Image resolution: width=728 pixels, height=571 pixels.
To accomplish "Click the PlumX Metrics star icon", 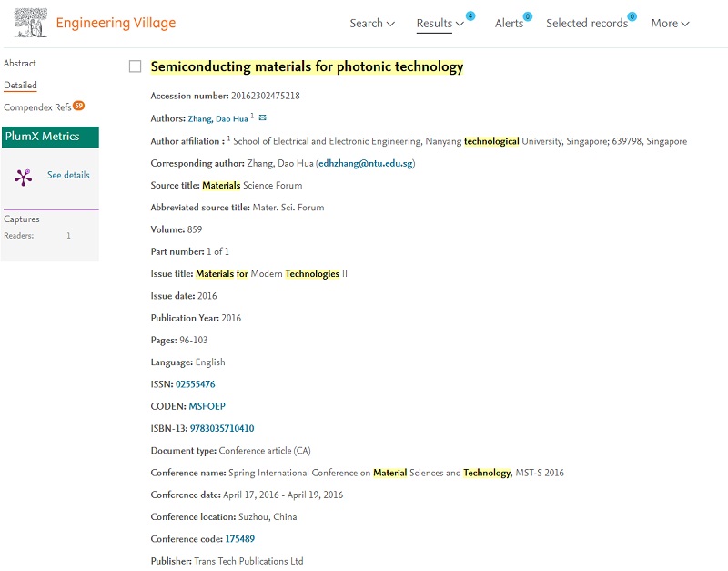I will click(23, 177).
